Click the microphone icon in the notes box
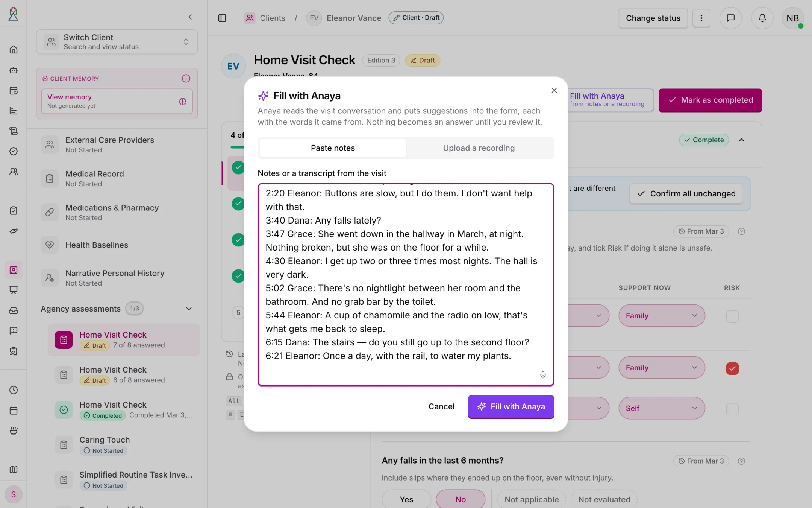This screenshot has width=812, height=508. click(x=543, y=374)
